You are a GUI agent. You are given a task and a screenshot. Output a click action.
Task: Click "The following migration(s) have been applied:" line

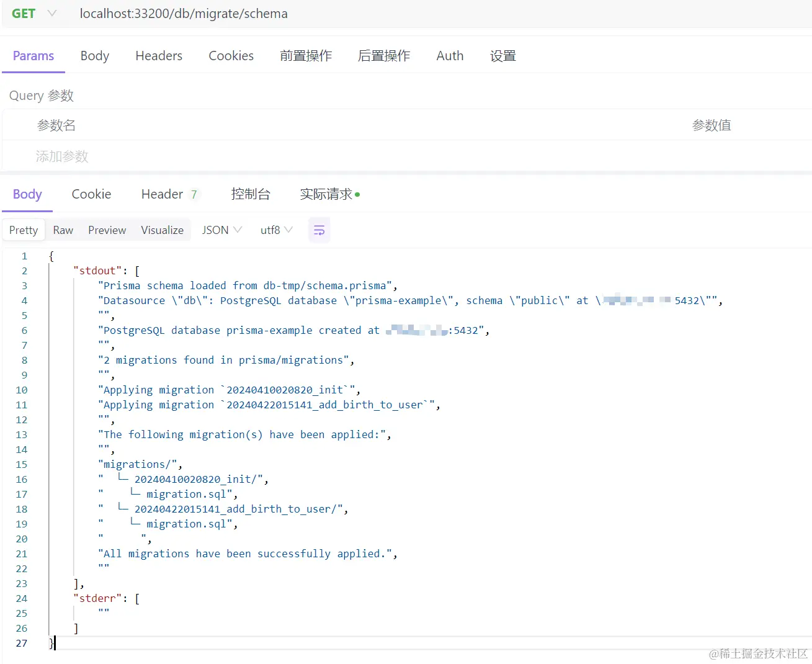pyautogui.click(x=244, y=435)
